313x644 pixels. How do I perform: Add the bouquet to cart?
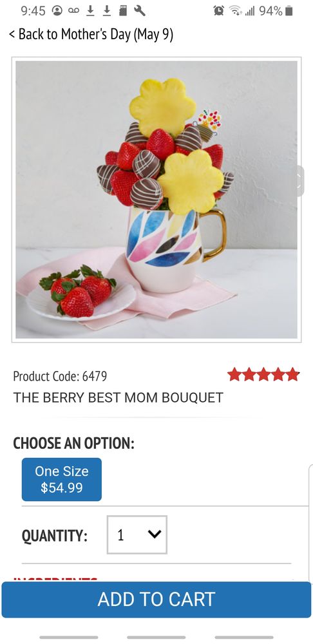[156, 600]
